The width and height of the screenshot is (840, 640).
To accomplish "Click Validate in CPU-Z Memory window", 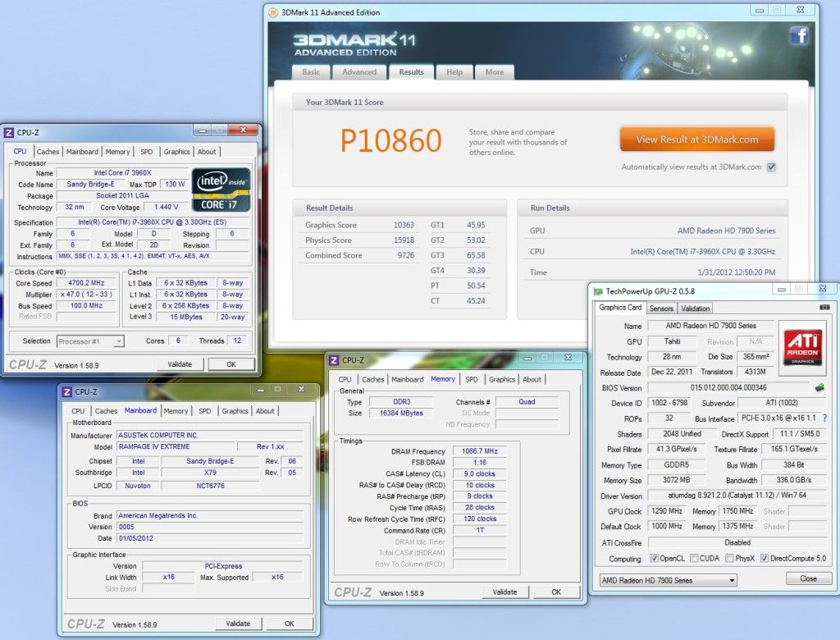I will point(504,592).
